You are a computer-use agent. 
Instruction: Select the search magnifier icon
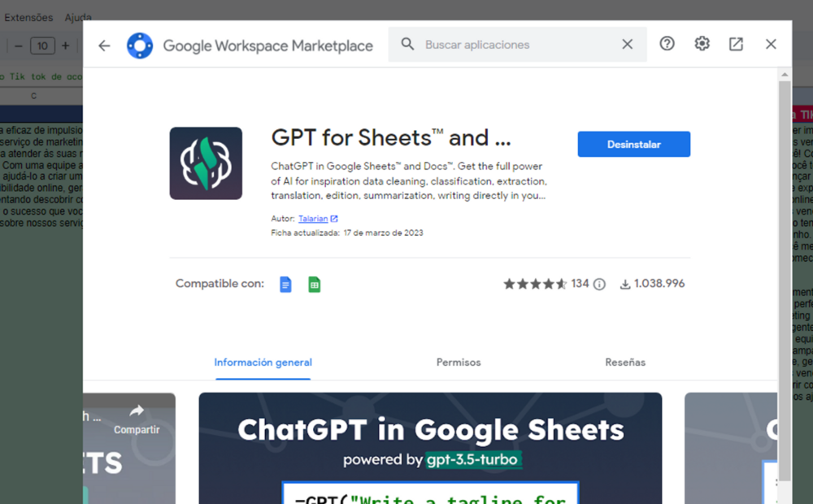point(407,44)
